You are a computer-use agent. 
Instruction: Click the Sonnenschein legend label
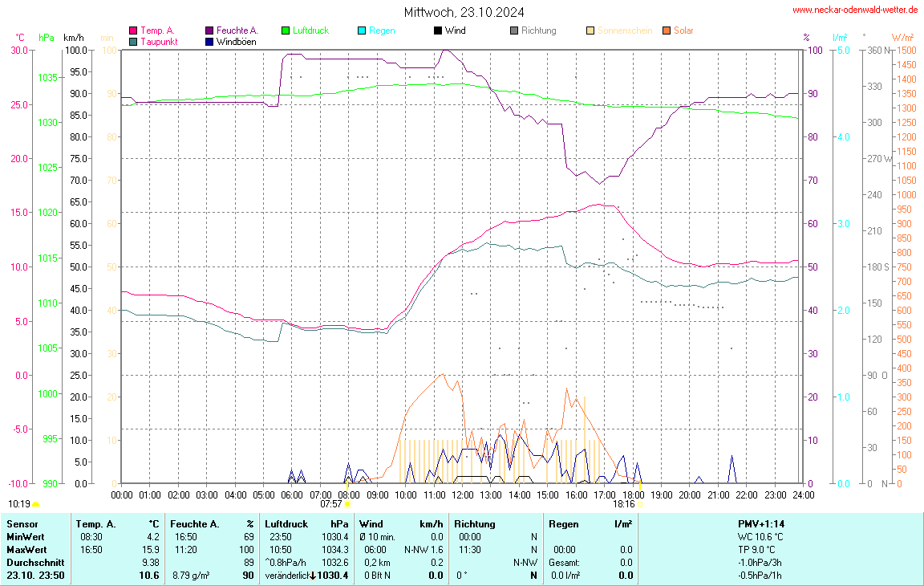[x=624, y=31]
